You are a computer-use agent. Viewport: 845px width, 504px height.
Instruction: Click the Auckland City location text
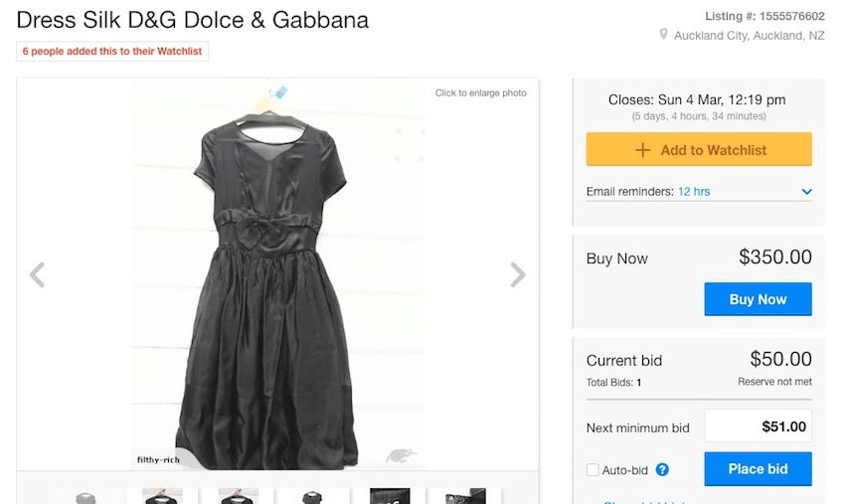pos(749,36)
